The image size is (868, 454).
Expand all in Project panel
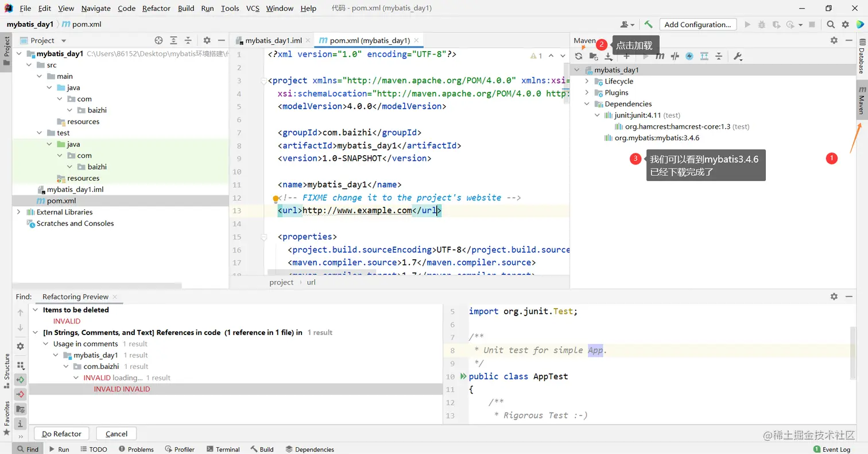coord(174,40)
